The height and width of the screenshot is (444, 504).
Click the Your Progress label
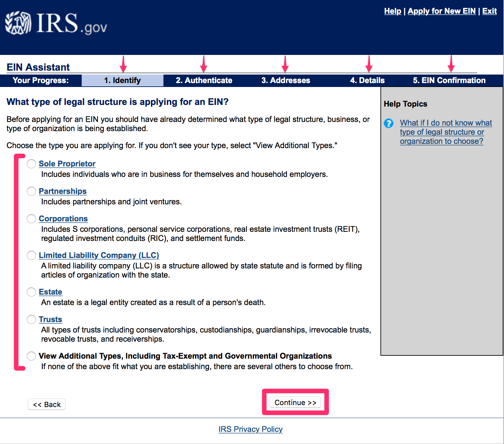[41, 80]
